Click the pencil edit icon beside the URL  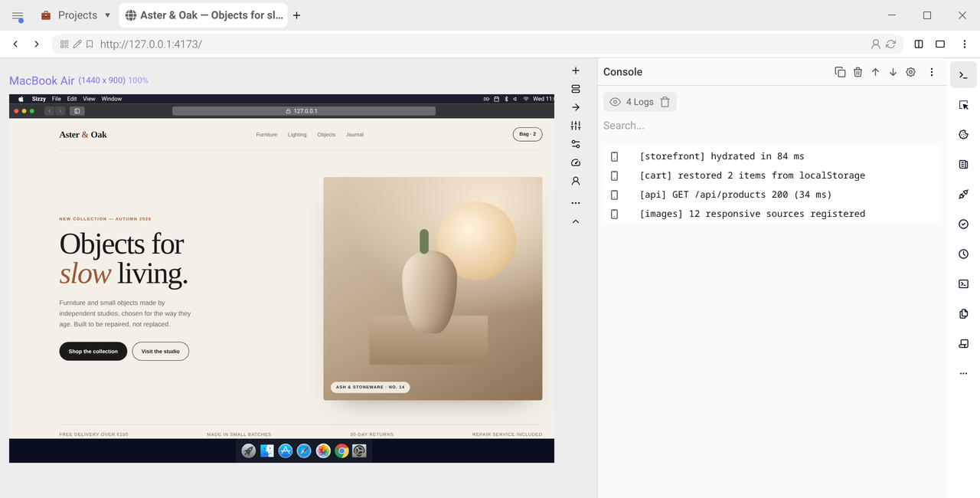click(77, 44)
